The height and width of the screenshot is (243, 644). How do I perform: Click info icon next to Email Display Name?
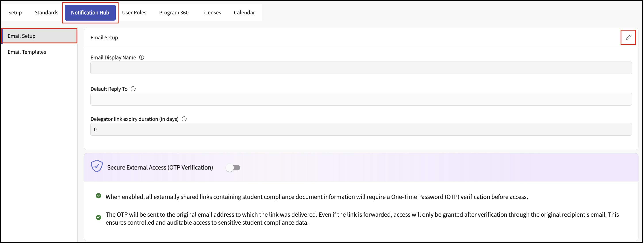[142, 58]
